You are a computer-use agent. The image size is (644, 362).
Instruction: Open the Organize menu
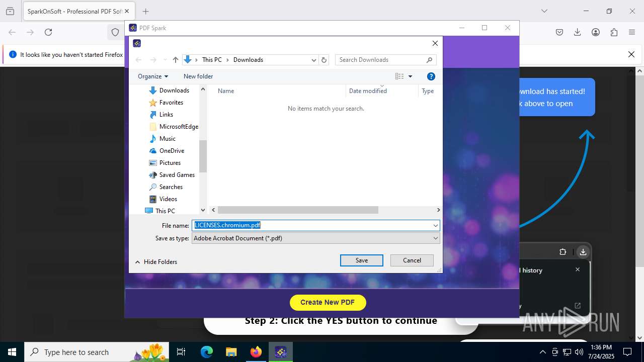(x=153, y=76)
